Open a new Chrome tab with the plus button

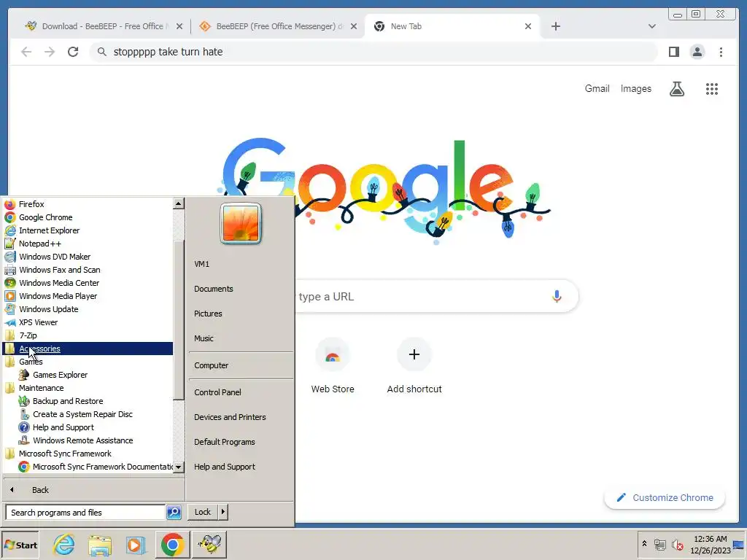(555, 26)
